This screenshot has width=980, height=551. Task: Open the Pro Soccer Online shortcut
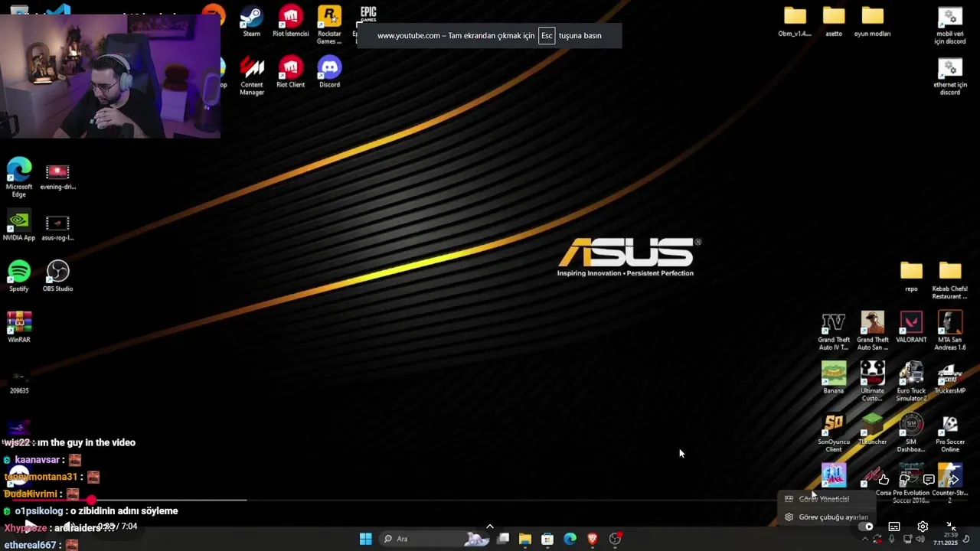950,433
